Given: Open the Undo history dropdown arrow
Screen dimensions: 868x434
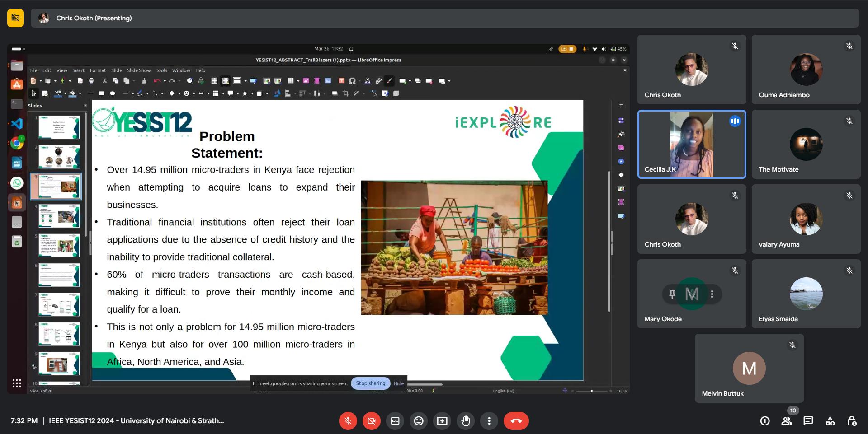Looking at the screenshot, I should point(165,81).
